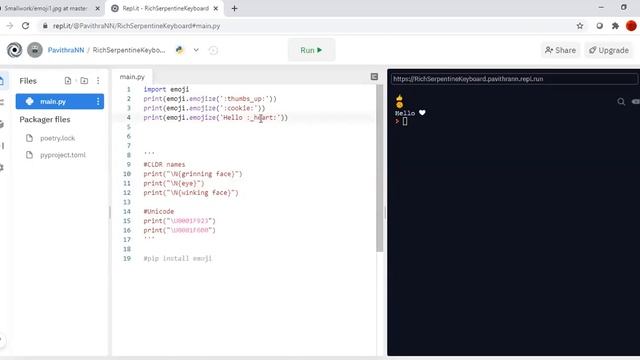Close the Smallwork emoji1.jpg tab

click(98, 8)
